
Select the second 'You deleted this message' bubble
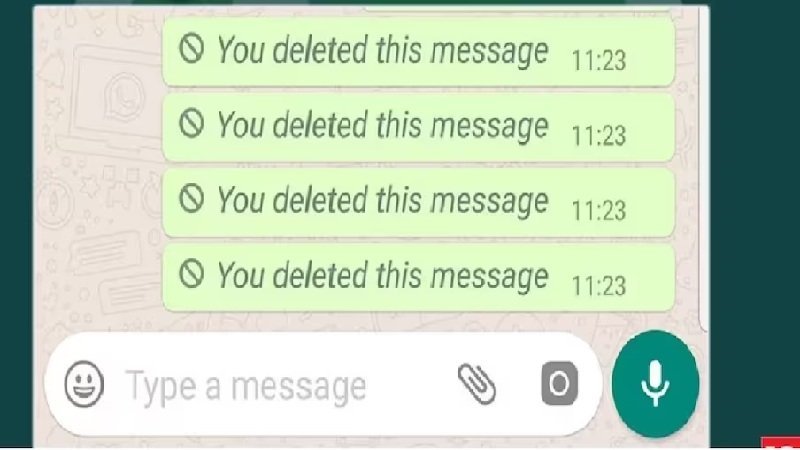419,127
